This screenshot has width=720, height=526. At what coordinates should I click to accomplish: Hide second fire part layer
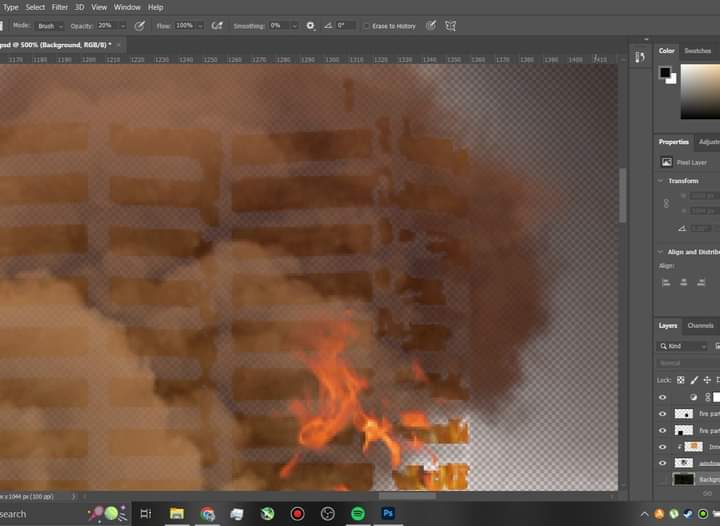[662, 430]
